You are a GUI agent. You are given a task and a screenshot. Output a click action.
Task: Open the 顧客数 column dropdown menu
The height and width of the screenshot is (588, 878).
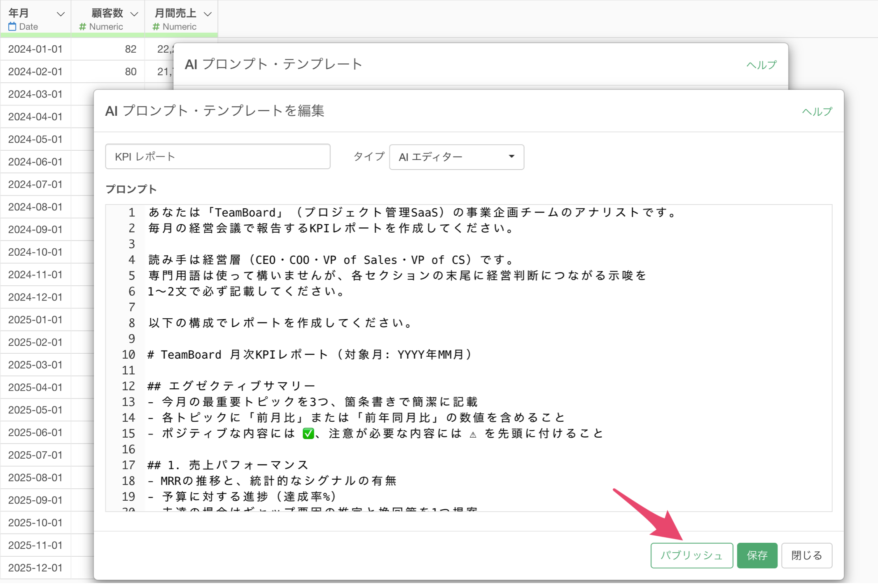134,14
